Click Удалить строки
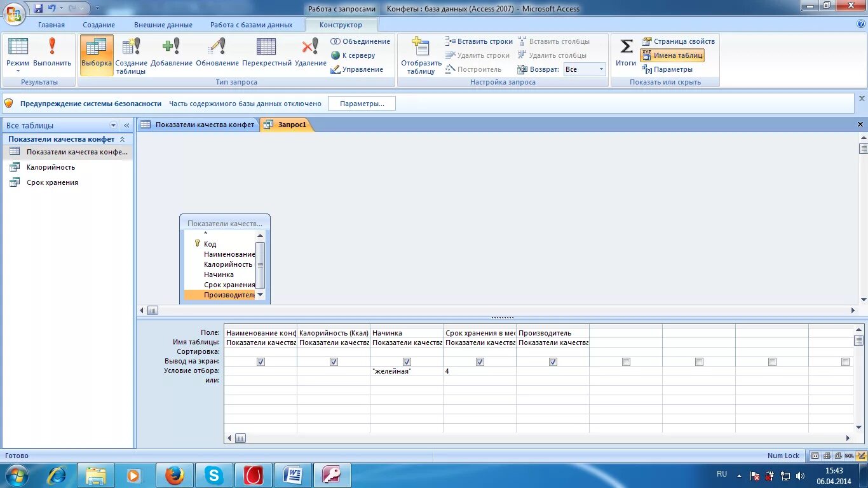Screen dimensions: 868x488 pos(477,55)
